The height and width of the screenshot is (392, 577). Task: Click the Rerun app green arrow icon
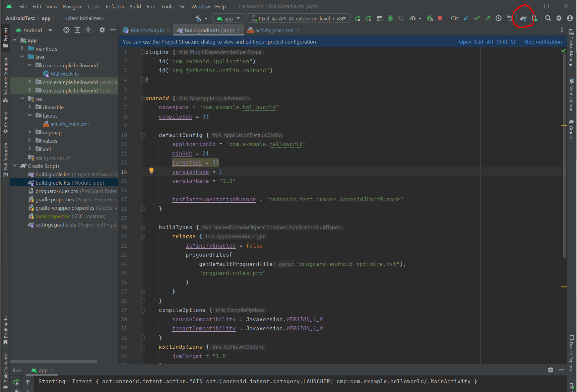coord(358,18)
